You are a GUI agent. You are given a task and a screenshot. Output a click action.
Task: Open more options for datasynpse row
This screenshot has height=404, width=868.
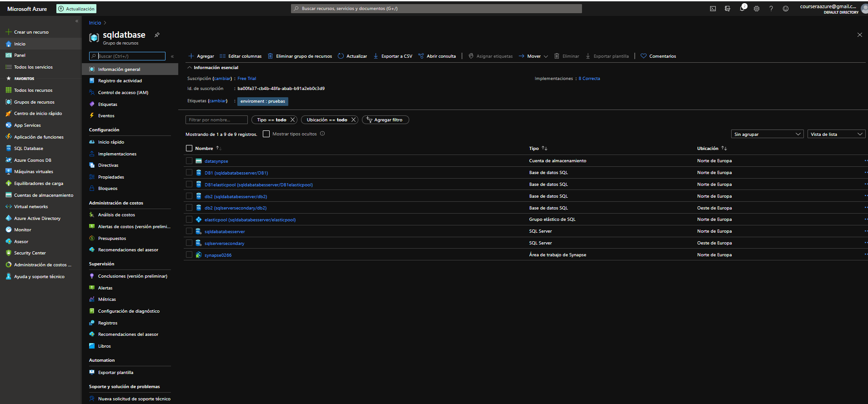(x=865, y=161)
